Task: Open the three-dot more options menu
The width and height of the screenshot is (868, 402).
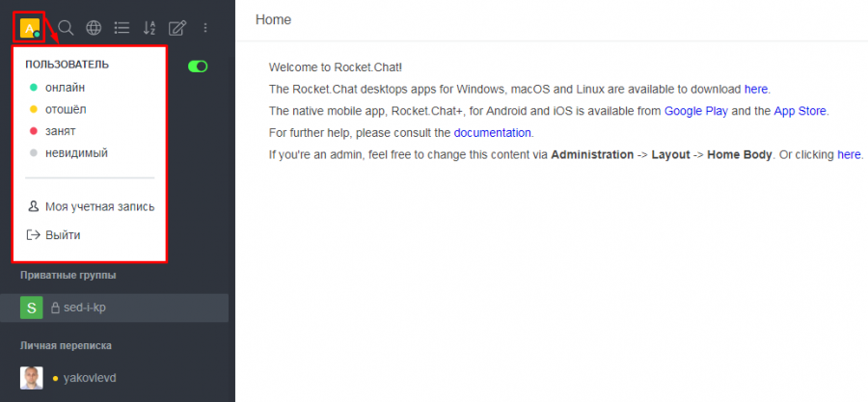Action: [204, 28]
